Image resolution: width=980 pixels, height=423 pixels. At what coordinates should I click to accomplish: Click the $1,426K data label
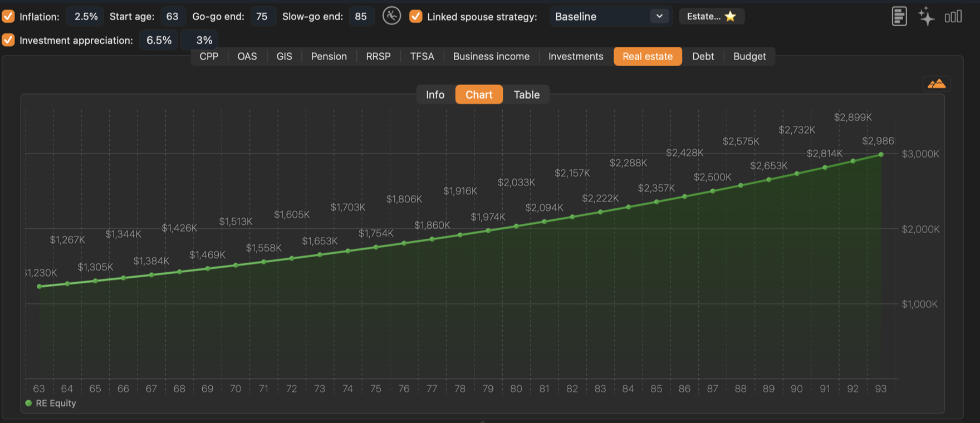point(179,228)
